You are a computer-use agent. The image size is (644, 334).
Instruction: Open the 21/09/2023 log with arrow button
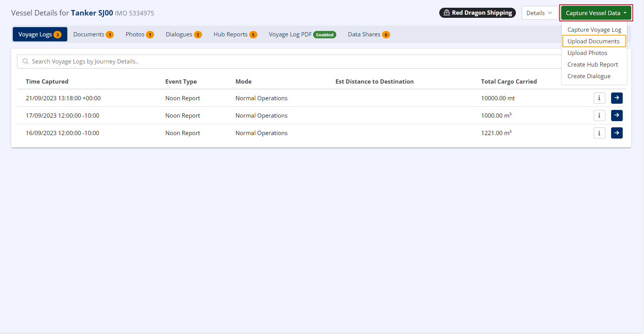pos(617,98)
